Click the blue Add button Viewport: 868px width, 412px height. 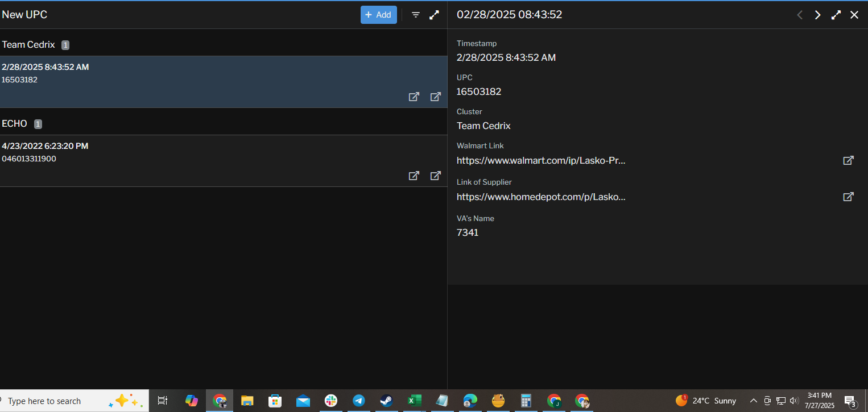[378, 15]
